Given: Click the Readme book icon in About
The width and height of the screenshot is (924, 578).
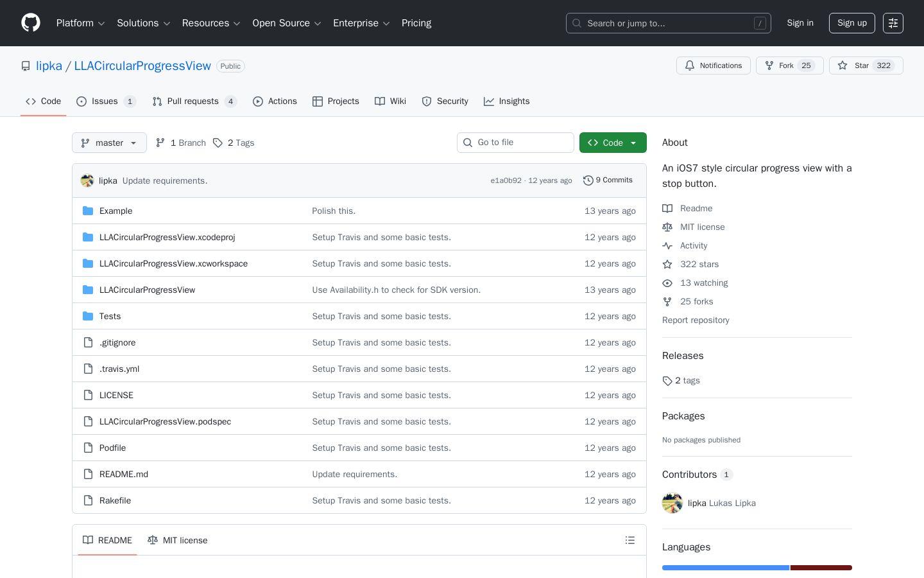Looking at the screenshot, I should (667, 208).
